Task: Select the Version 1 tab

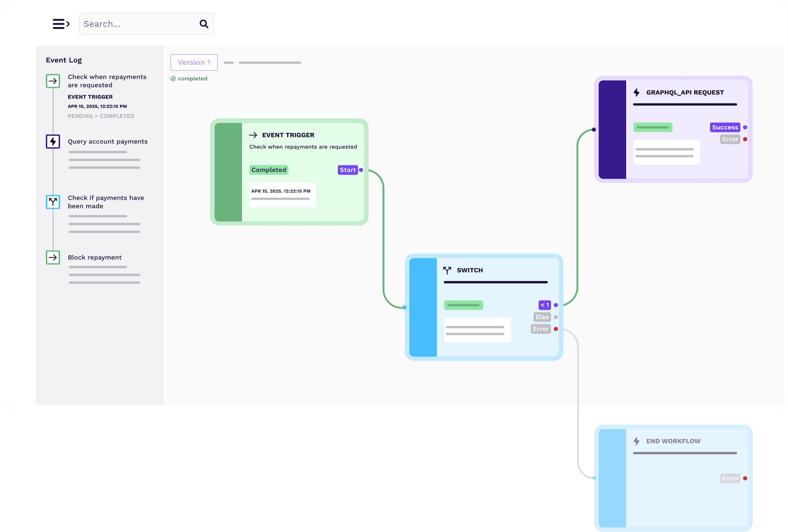Action: tap(194, 62)
